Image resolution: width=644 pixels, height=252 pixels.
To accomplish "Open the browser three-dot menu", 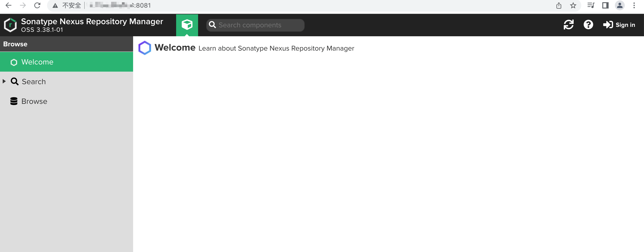I will pyautogui.click(x=634, y=6).
